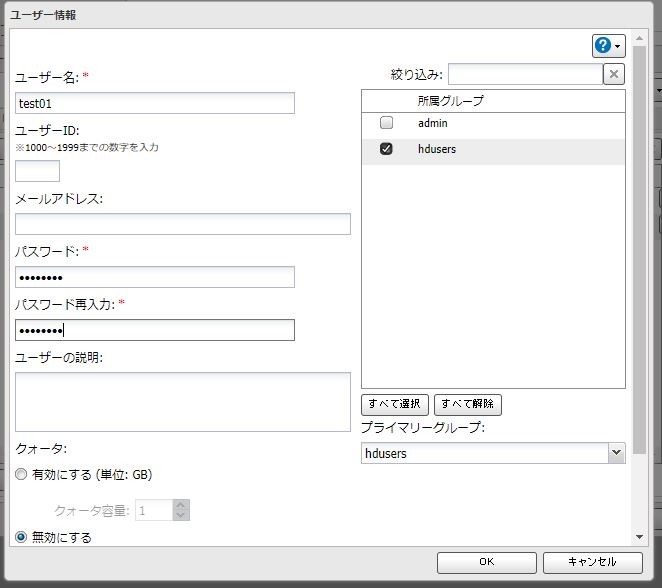Click the dialog vertical scrollbar thumb
Image resolution: width=662 pixels, height=588 pixels.
pos(640,249)
